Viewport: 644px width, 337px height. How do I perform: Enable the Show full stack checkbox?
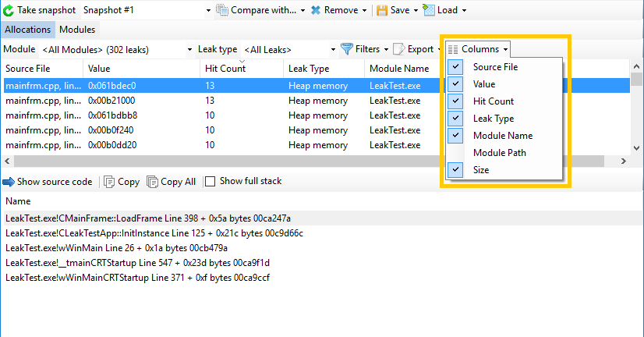[210, 181]
